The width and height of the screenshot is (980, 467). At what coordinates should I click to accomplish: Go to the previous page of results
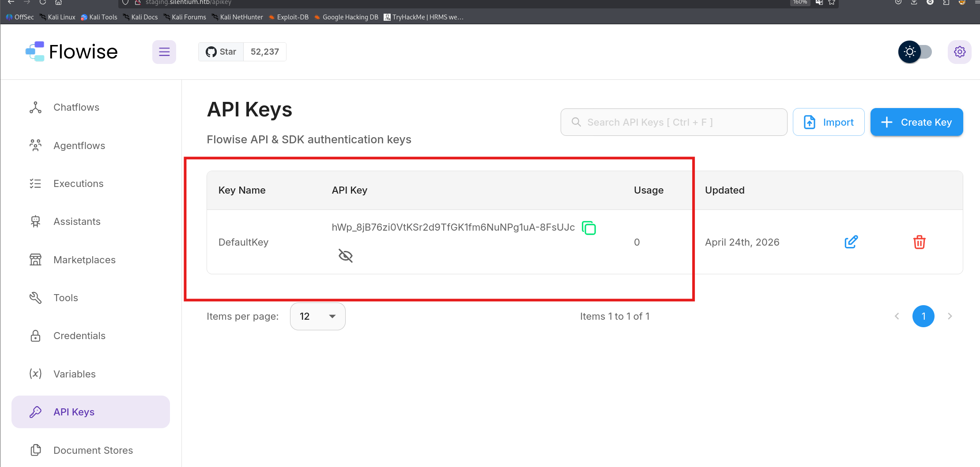897,316
